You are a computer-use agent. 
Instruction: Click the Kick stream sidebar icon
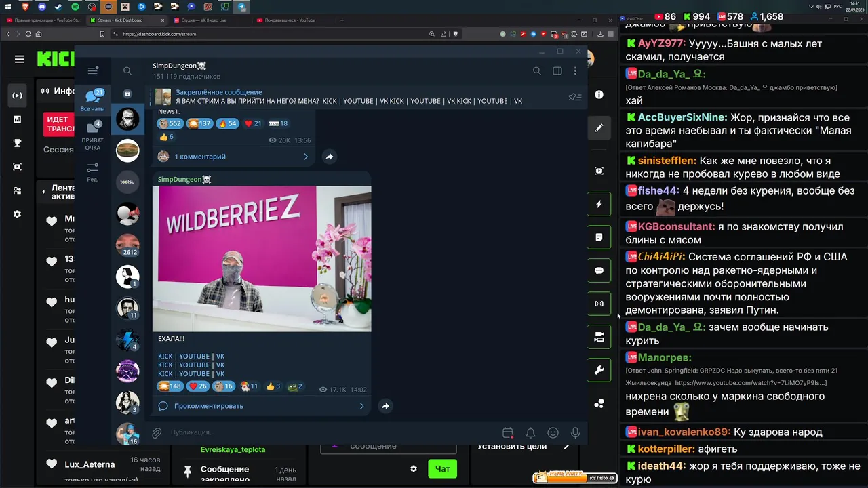point(18,96)
